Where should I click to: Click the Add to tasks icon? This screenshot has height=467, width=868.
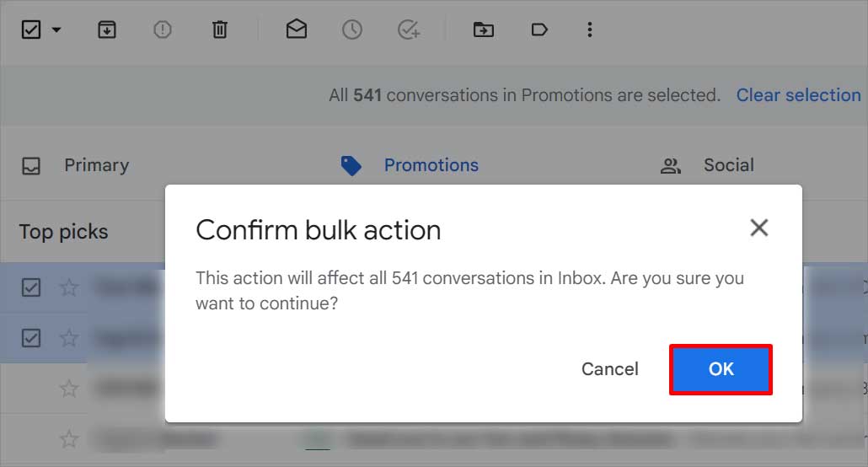coord(409,30)
